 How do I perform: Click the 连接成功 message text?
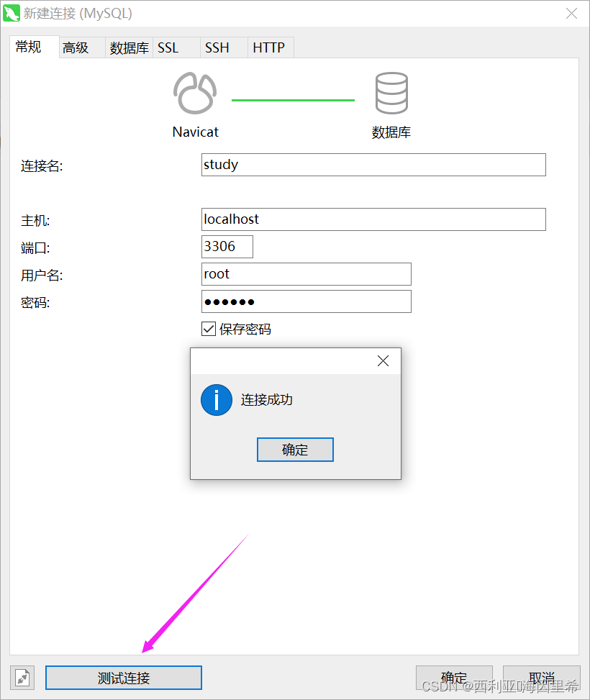267,399
